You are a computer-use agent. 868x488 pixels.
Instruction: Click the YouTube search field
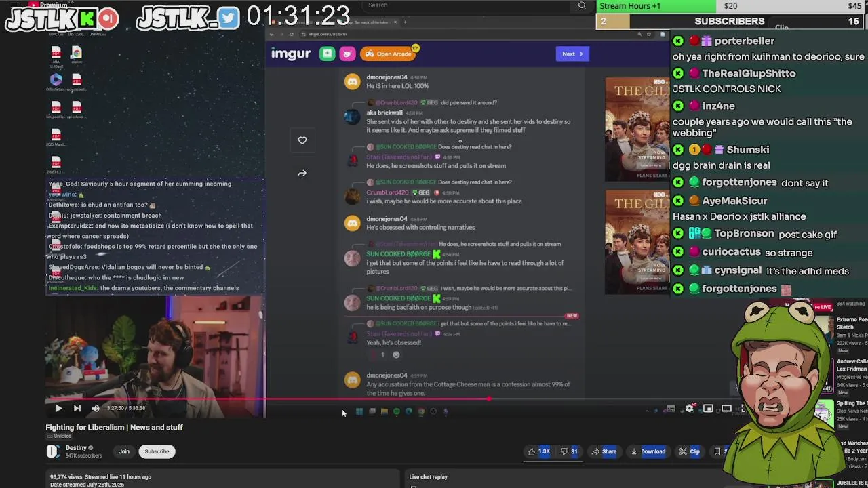tap(468, 5)
